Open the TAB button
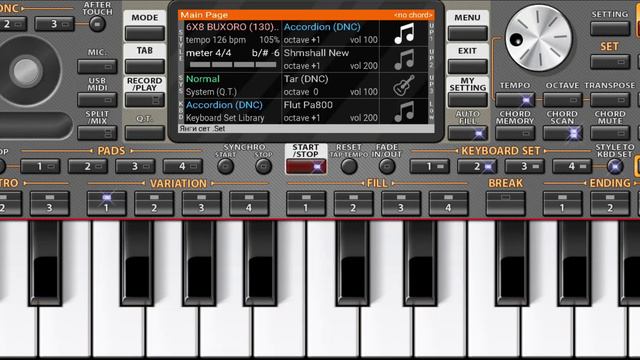The height and width of the screenshot is (360, 640). pyautogui.click(x=145, y=66)
